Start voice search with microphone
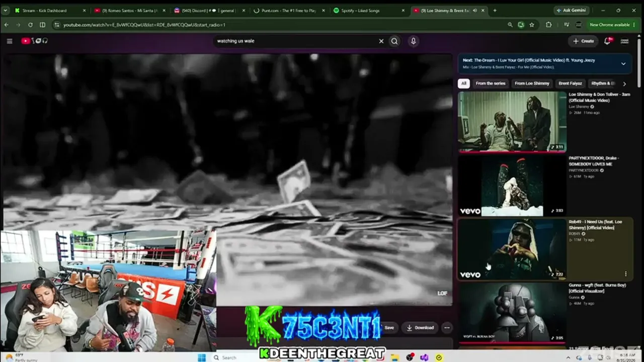Screen dimensions: 644x362 (413, 41)
